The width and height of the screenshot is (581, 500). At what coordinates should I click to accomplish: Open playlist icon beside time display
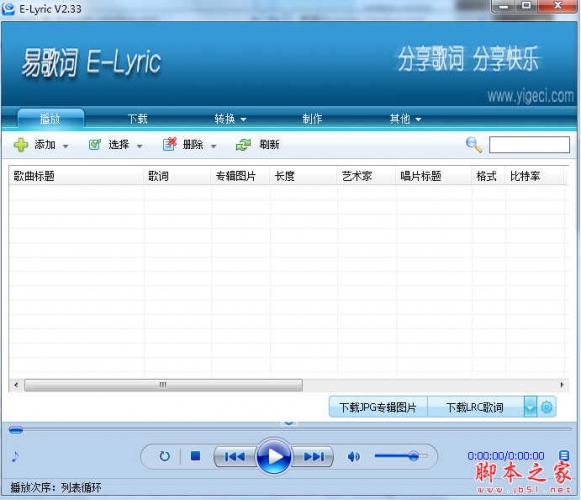[x=564, y=456]
